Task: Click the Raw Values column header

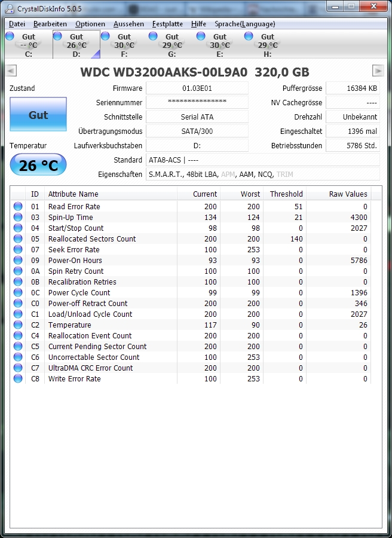Action: point(338,194)
